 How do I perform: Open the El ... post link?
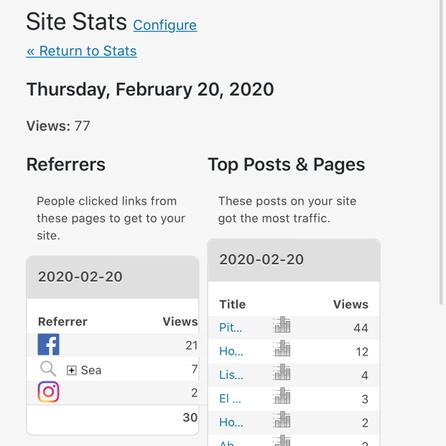tap(230, 398)
